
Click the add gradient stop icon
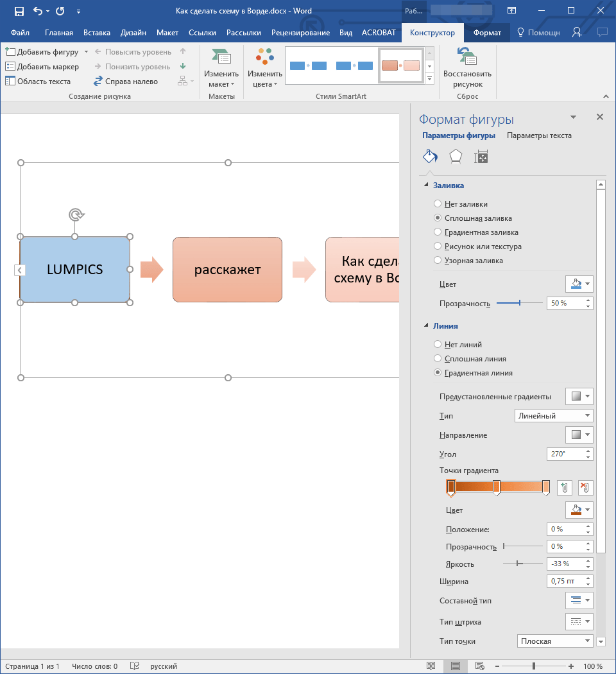pos(565,488)
